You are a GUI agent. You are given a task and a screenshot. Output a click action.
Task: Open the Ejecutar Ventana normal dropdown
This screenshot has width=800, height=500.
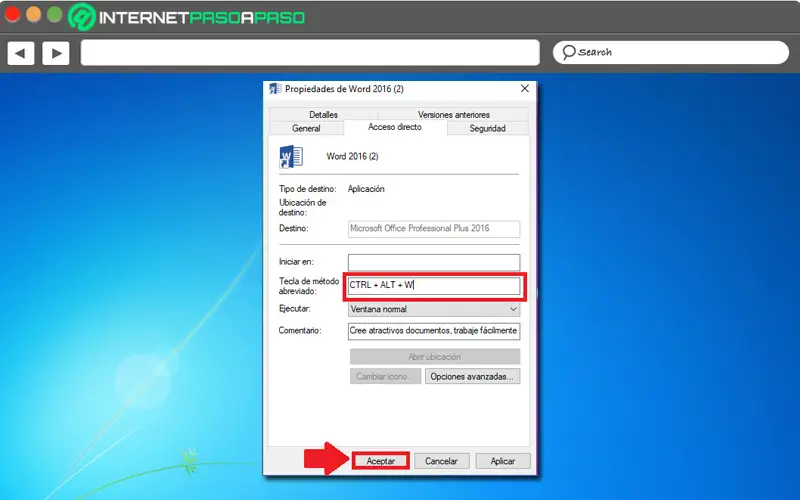pyautogui.click(x=434, y=309)
